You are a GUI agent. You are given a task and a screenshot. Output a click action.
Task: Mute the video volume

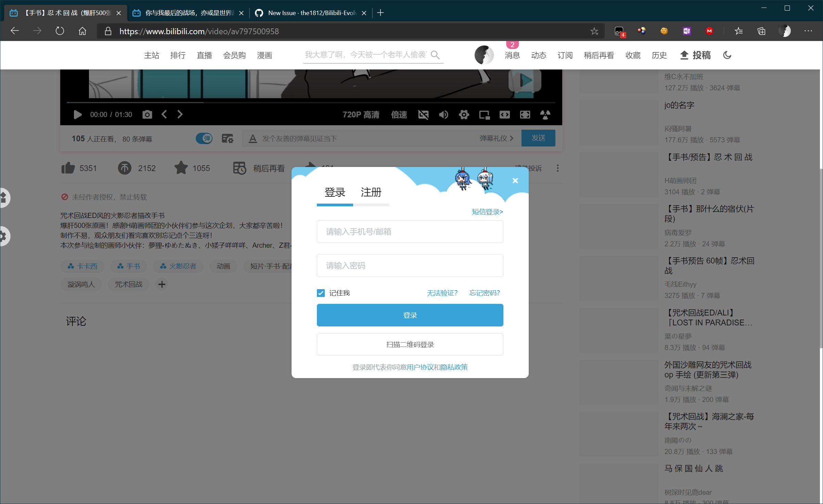tap(443, 115)
